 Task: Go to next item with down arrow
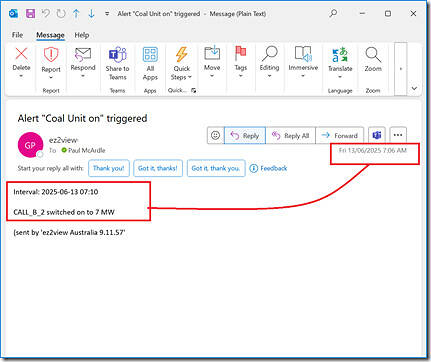tap(91, 14)
